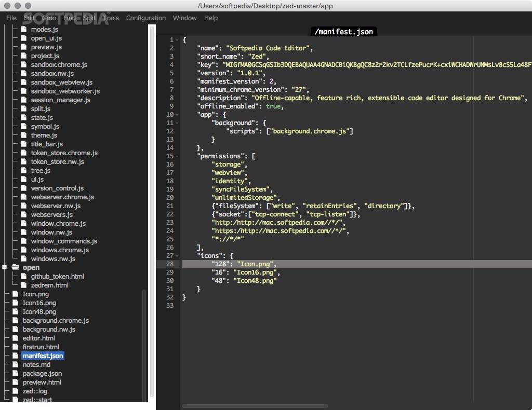This screenshot has width=532, height=410.
Task: Open sandbox.nw.js in the tree
Action: click(x=52, y=74)
